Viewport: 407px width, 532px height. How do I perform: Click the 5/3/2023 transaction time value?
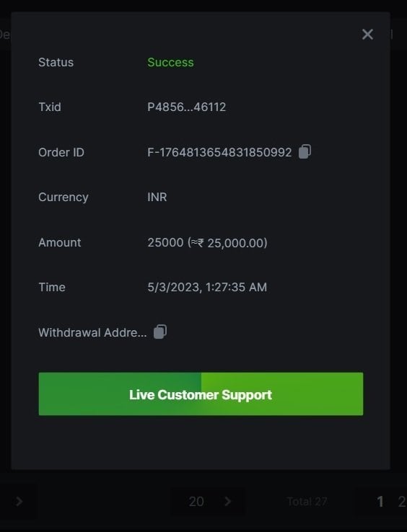(207, 288)
